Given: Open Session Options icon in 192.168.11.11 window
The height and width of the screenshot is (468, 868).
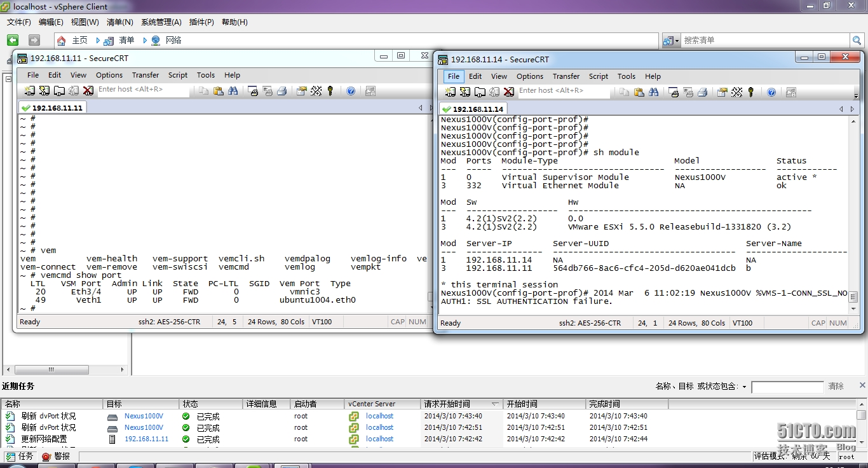Looking at the screenshot, I should point(302,91).
